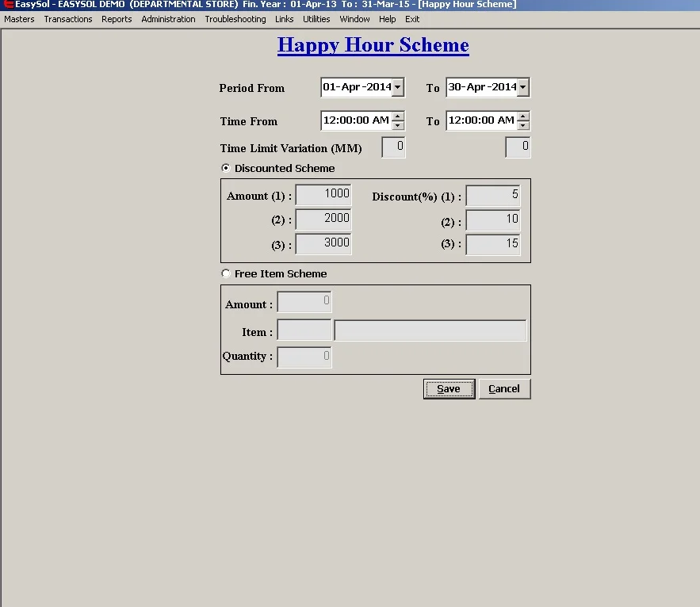Viewport: 700px width, 607px height.
Task: Select the Discounted Scheme radio button
Action: [x=226, y=168]
